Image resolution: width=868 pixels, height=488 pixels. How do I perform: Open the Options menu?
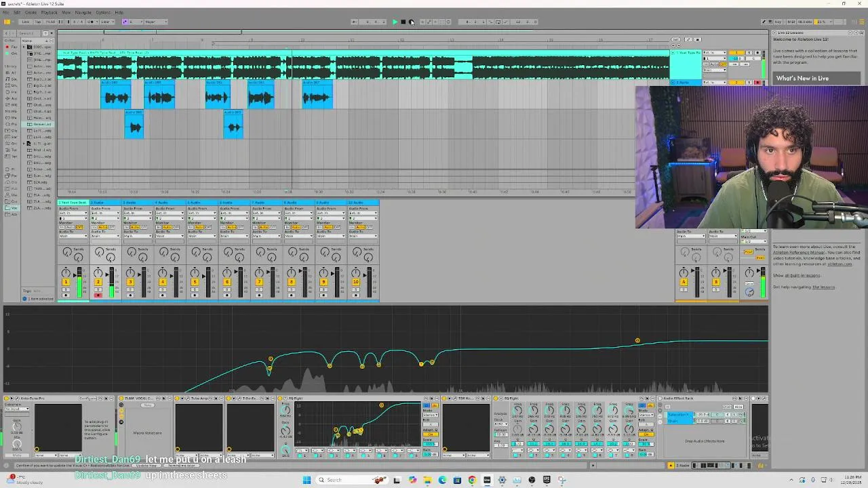(103, 12)
